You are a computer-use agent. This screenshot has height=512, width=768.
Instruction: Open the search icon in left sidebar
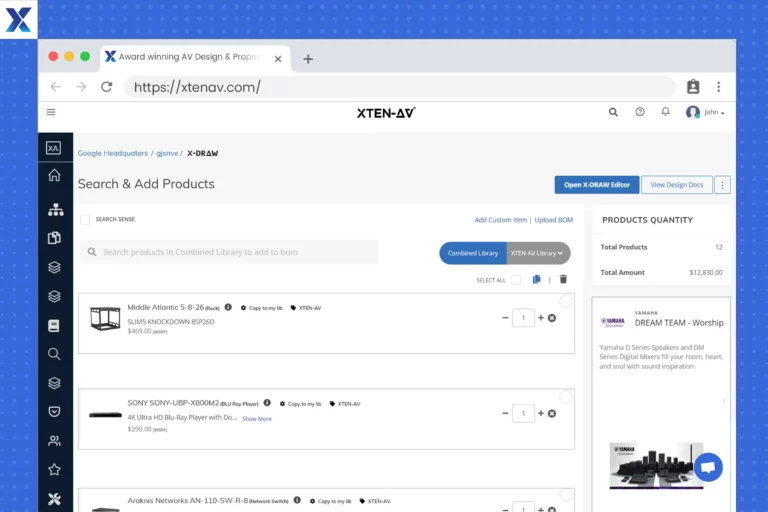[54, 354]
